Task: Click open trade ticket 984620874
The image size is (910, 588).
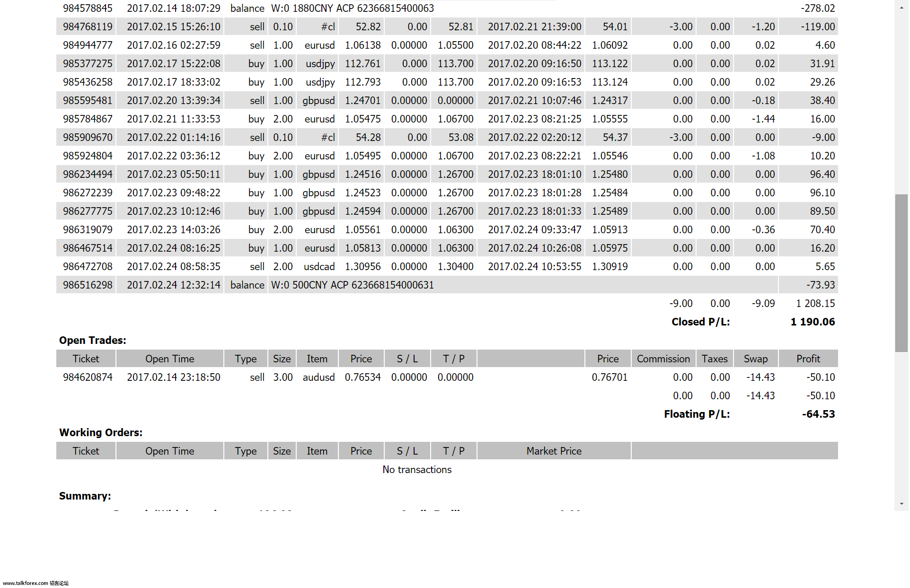Action: 88,377
